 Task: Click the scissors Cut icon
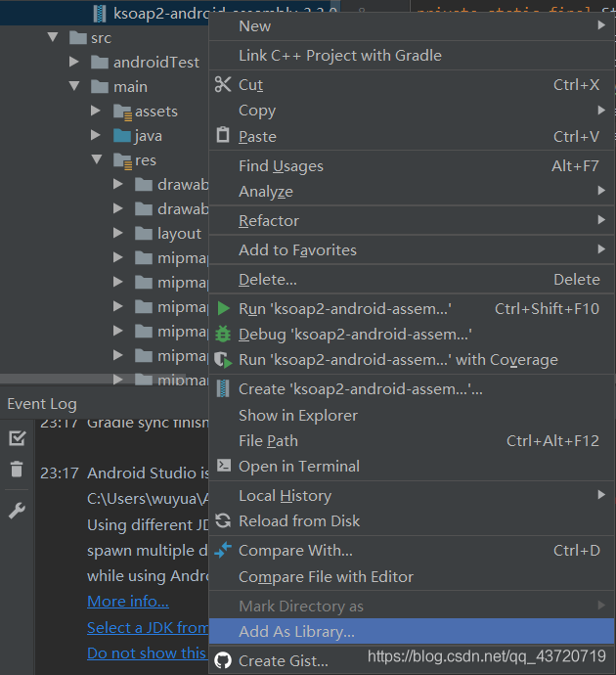(222, 84)
